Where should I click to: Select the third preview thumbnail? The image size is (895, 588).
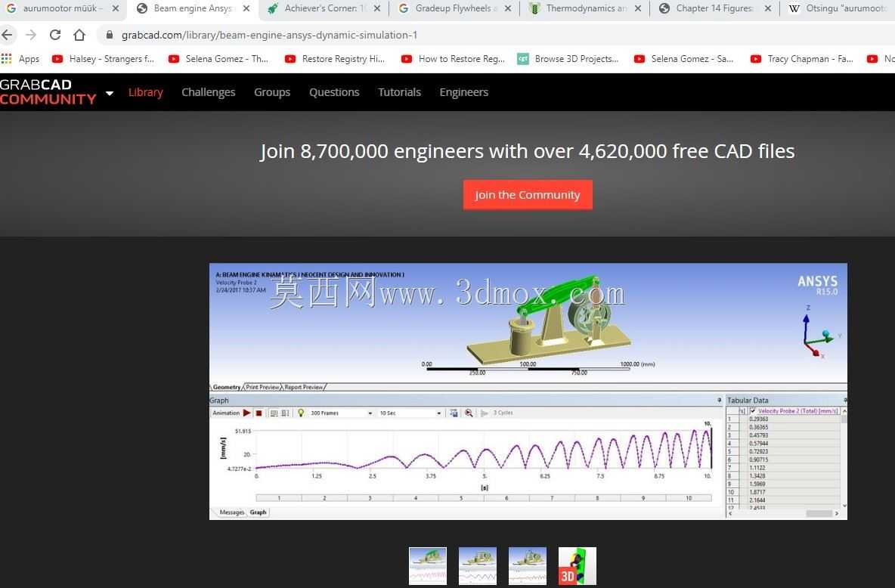(528, 566)
